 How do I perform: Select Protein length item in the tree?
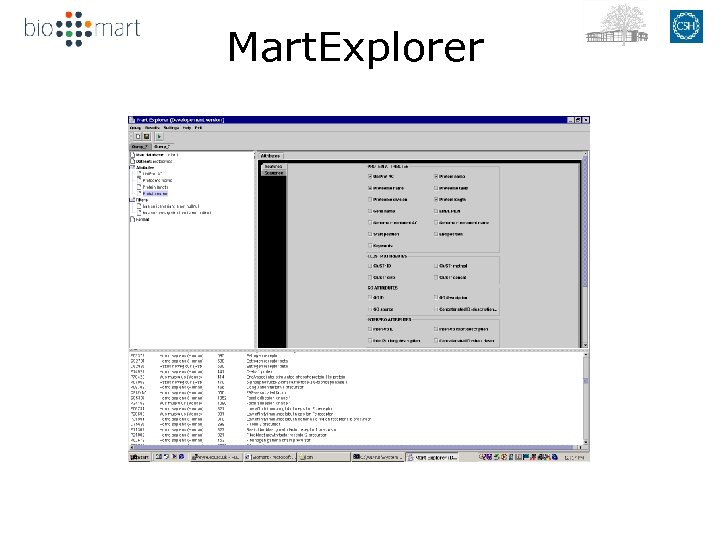tap(155, 187)
